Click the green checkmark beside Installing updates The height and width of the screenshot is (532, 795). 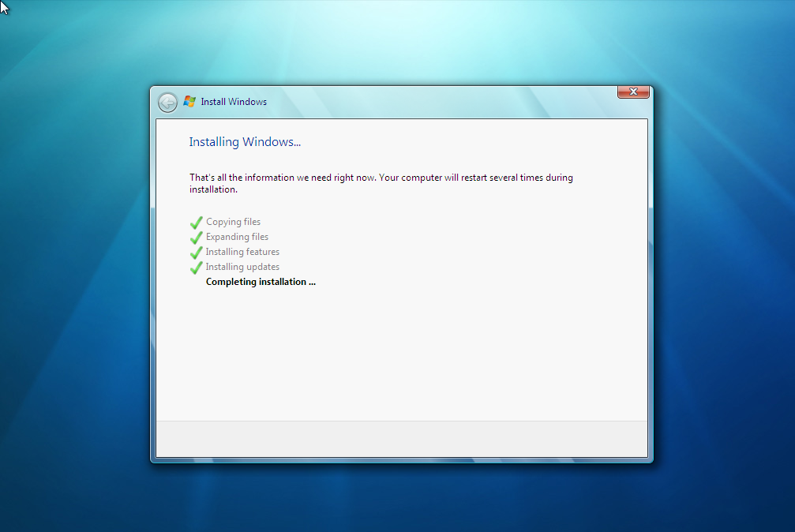click(197, 268)
